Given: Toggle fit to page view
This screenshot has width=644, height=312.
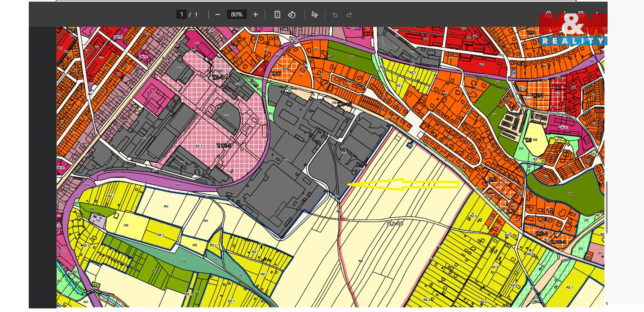Looking at the screenshot, I should tap(278, 14).
